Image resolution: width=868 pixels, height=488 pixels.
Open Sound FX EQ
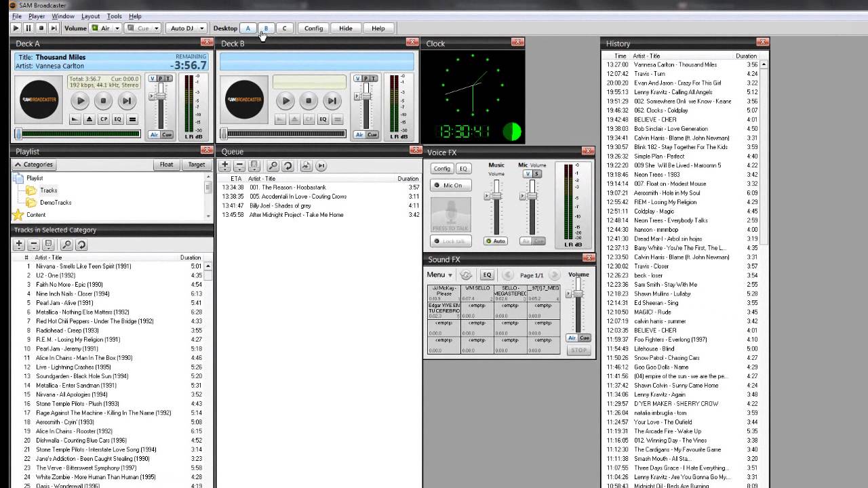(x=487, y=275)
